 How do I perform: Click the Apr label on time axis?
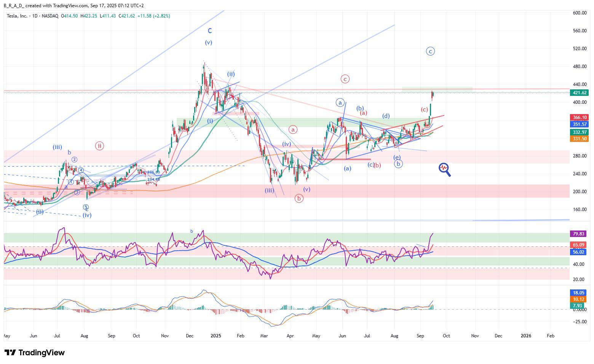click(290, 336)
